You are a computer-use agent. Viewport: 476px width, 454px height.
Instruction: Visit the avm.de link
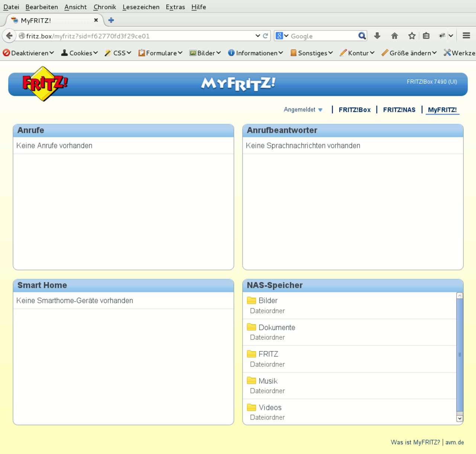(455, 442)
